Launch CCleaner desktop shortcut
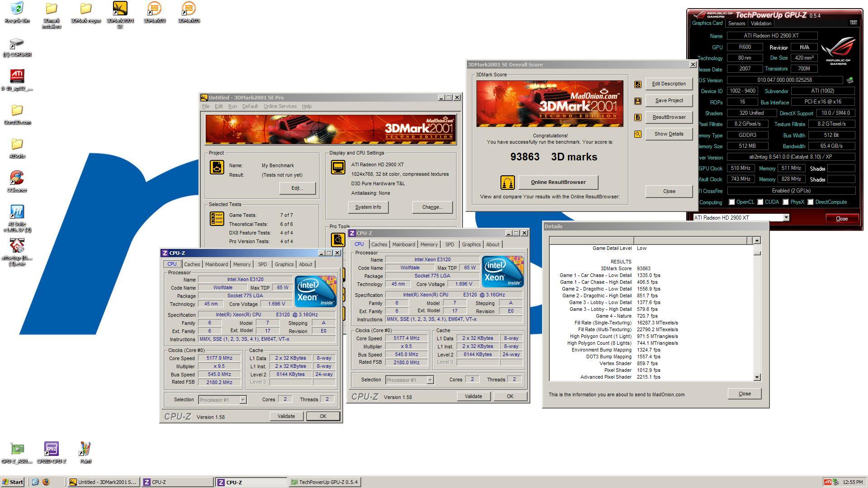The image size is (868, 488). click(x=17, y=182)
